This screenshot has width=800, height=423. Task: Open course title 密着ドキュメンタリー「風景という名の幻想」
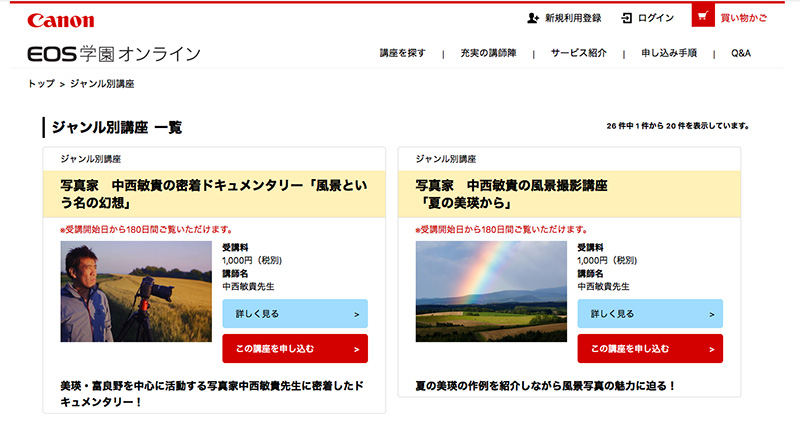pyautogui.click(x=214, y=194)
